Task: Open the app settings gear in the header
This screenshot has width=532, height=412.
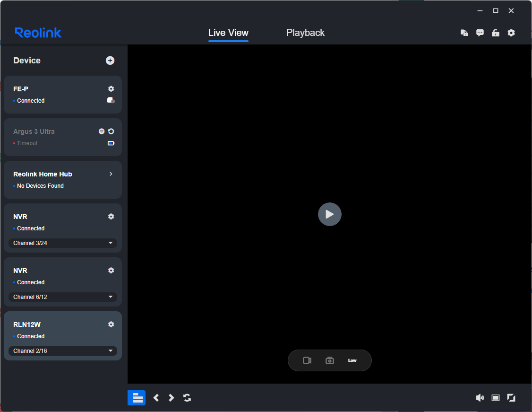Action: (x=511, y=33)
